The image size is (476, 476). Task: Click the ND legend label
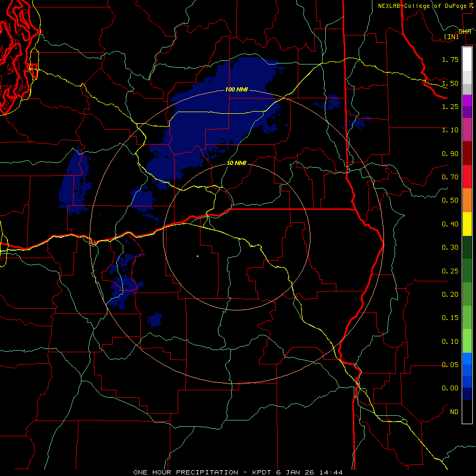pyautogui.click(x=454, y=412)
